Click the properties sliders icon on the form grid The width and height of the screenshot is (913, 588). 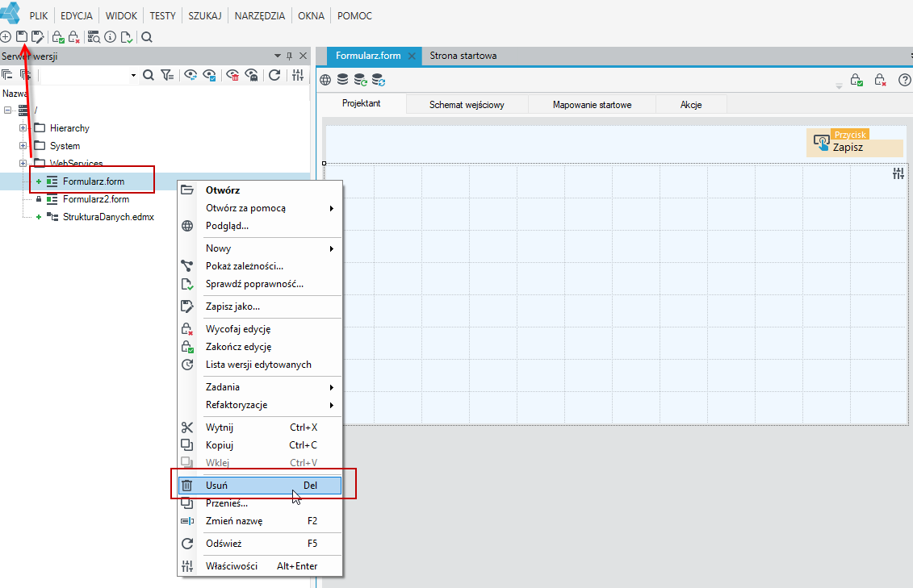click(898, 173)
